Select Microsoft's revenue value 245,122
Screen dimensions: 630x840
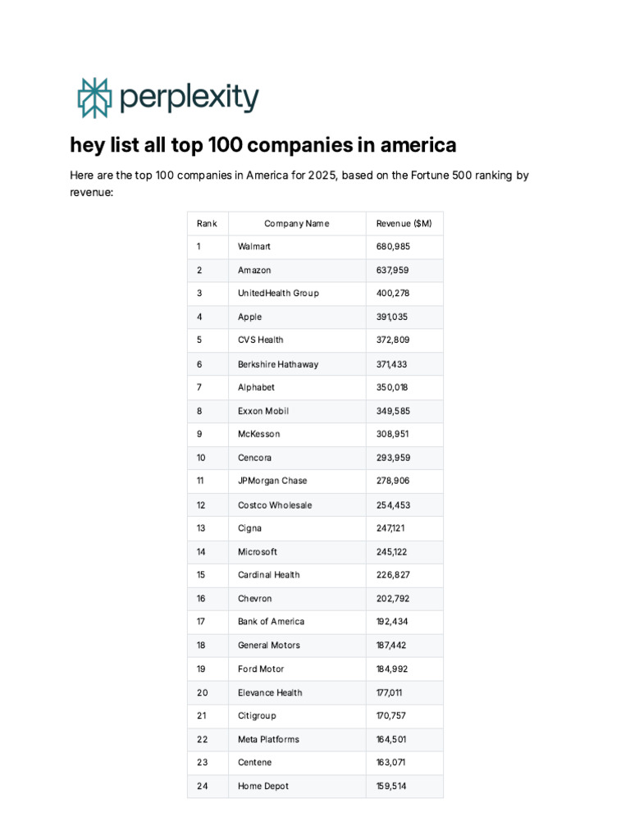point(392,551)
